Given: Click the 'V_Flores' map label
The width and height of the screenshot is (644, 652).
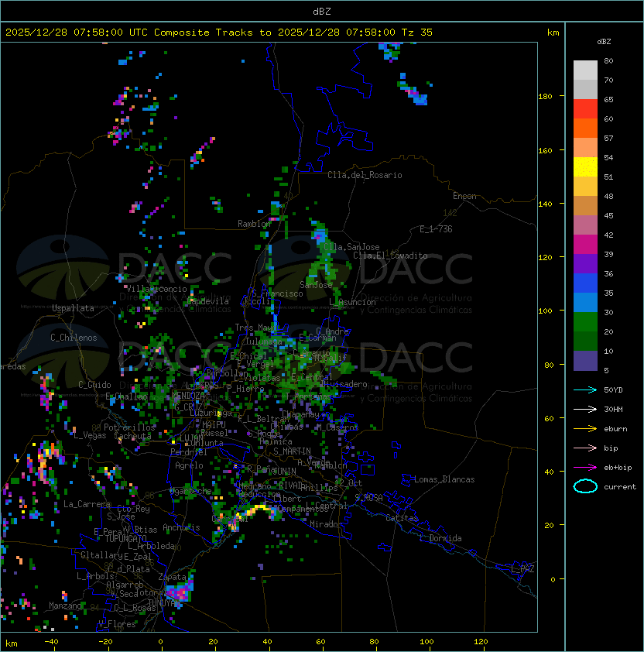Looking at the screenshot, I should pos(117,624).
